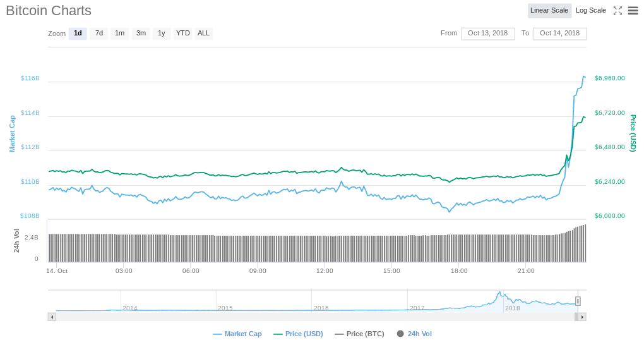Screen dimensions: 644x340
Task: Open the chart hamburger menu icon
Action: (633, 11)
